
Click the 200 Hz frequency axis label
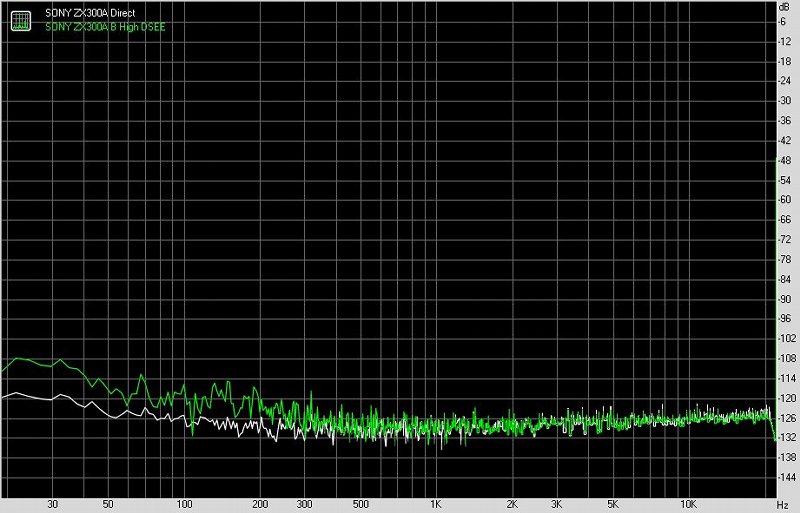pos(259,505)
